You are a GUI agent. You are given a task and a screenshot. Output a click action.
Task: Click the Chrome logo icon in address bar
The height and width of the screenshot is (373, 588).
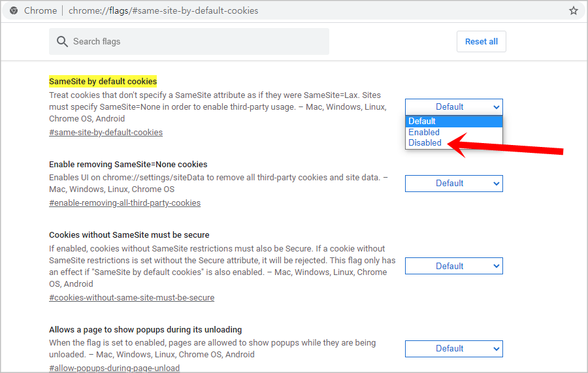14,10
